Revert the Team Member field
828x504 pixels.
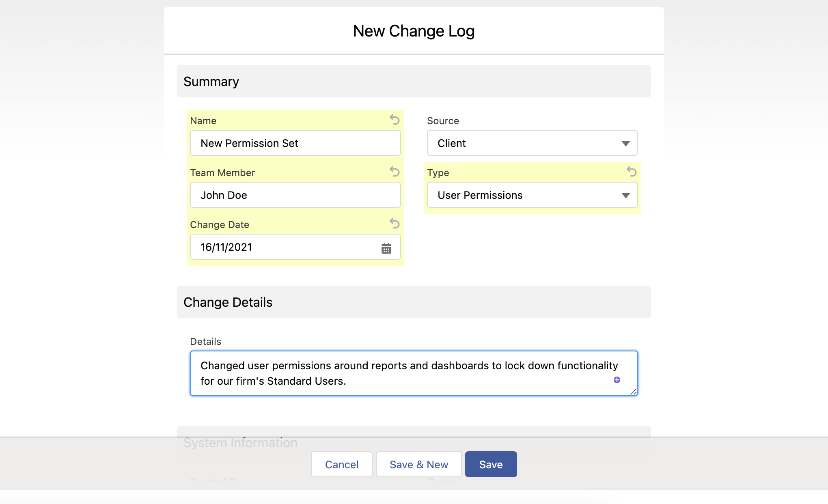[x=394, y=172]
